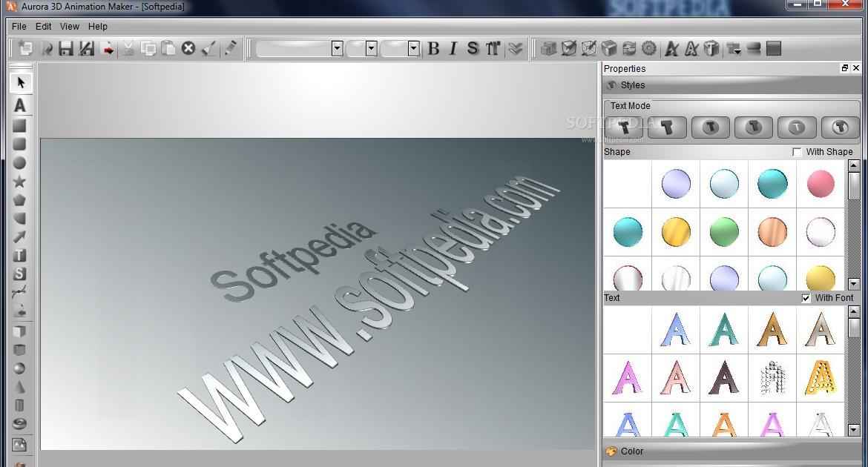Float the Properties panel
The image size is (868, 467).
coord(845,68)
